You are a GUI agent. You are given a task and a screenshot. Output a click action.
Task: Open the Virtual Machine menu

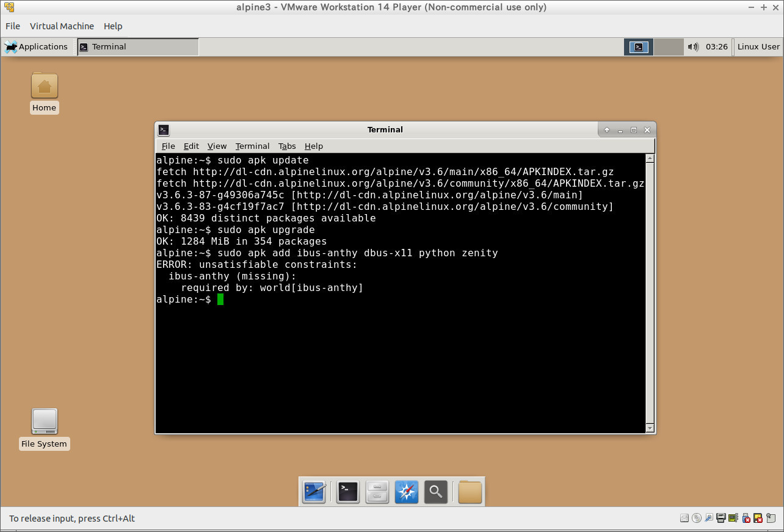pos(62,26)
